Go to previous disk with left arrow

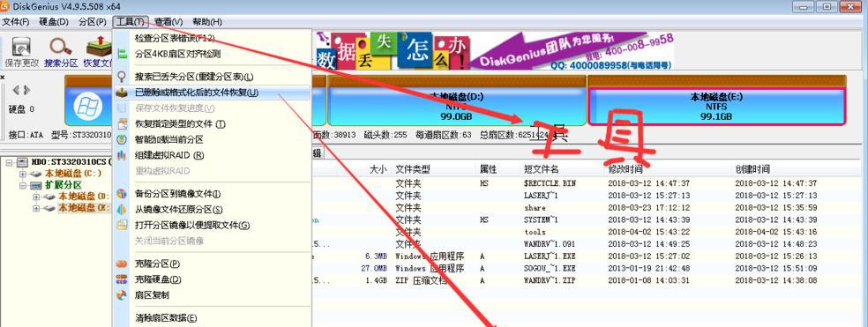click(16, 90)
